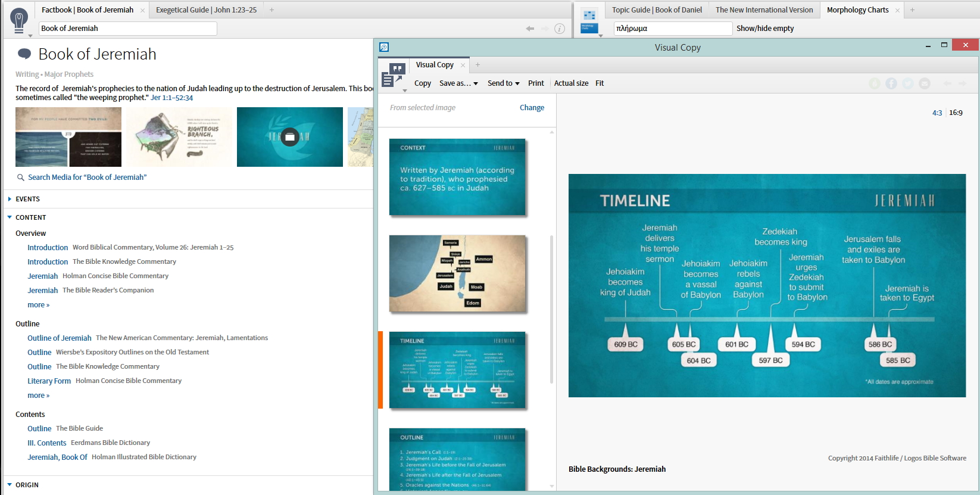Image resolution: width=980 pixels, height=495 pixels.
Task: Share to Twitter from Visual Copy
Action: (x=908, y=83)
